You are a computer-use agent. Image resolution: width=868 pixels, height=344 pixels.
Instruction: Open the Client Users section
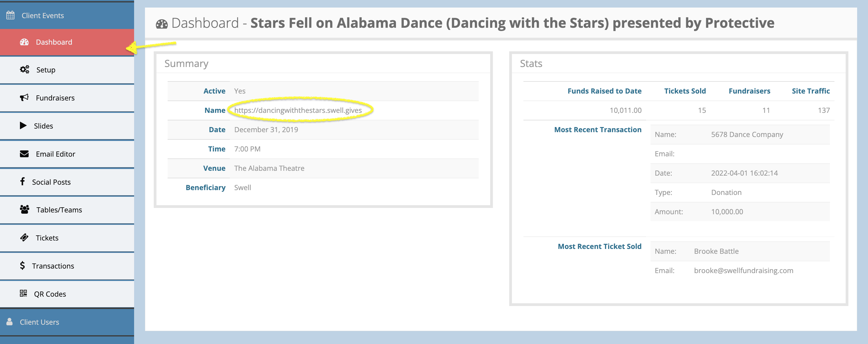tap(39, 322)
